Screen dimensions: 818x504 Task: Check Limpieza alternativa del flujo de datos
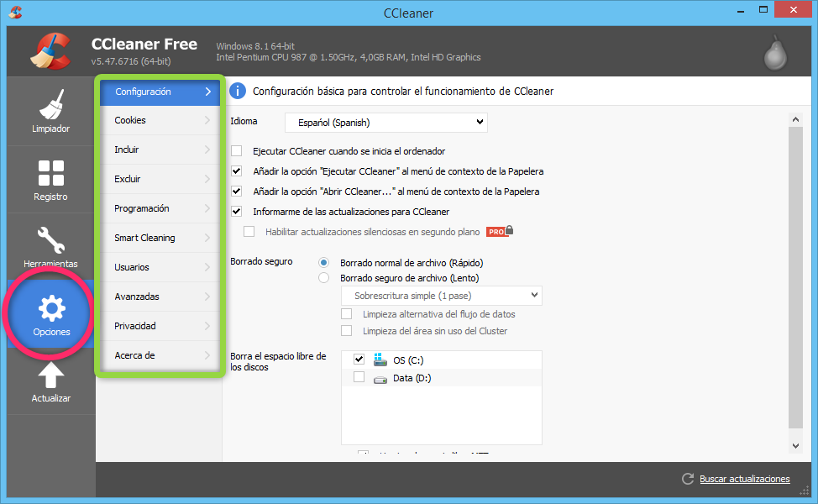(346, 313)
